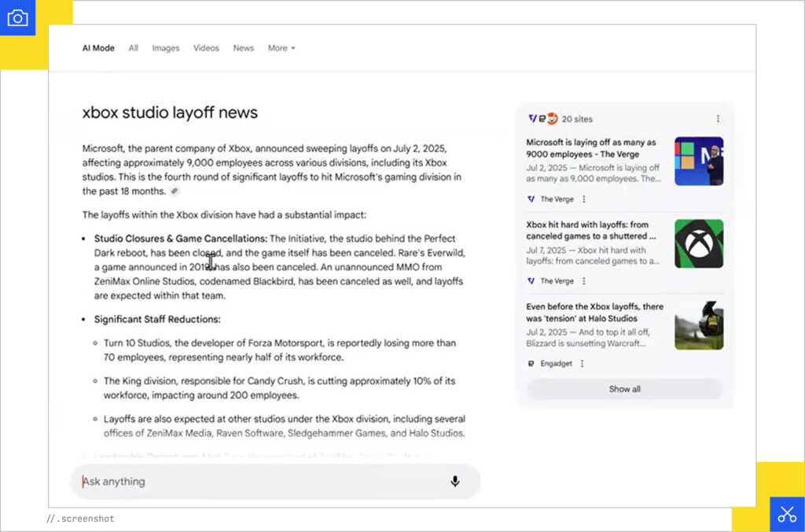Open options menu for second Verge article
This screenshot has width=805, height=532.
[583, 281]
